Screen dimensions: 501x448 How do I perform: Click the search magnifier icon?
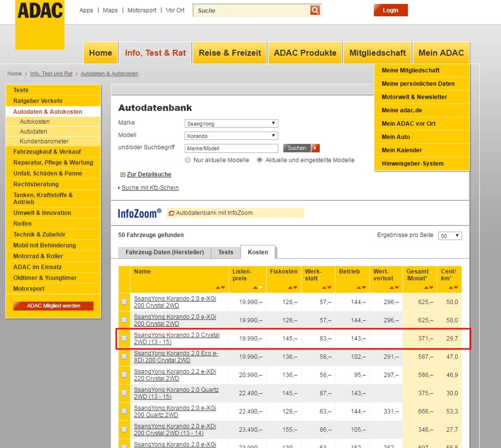pos(315,10)
